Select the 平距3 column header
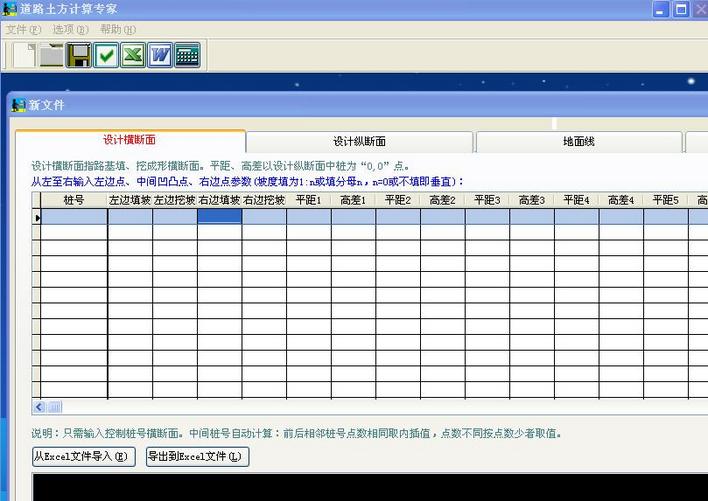 [x=488, y=200]
